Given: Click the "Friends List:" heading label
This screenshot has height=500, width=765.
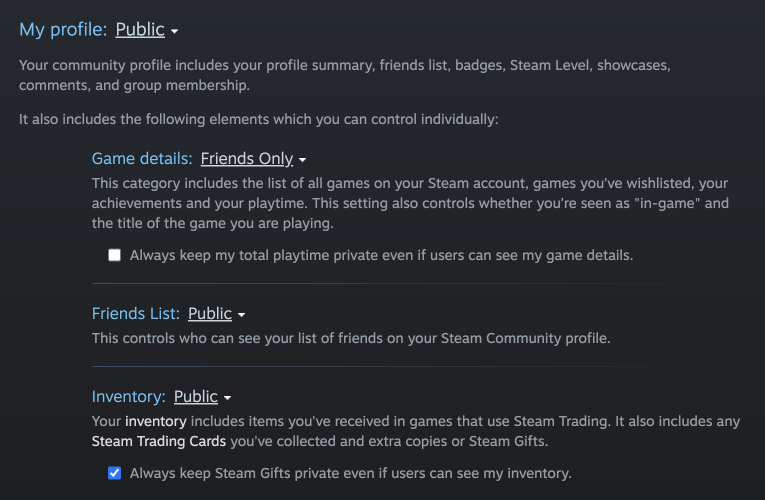Looking at the screenshot, I should coord(136,314).
